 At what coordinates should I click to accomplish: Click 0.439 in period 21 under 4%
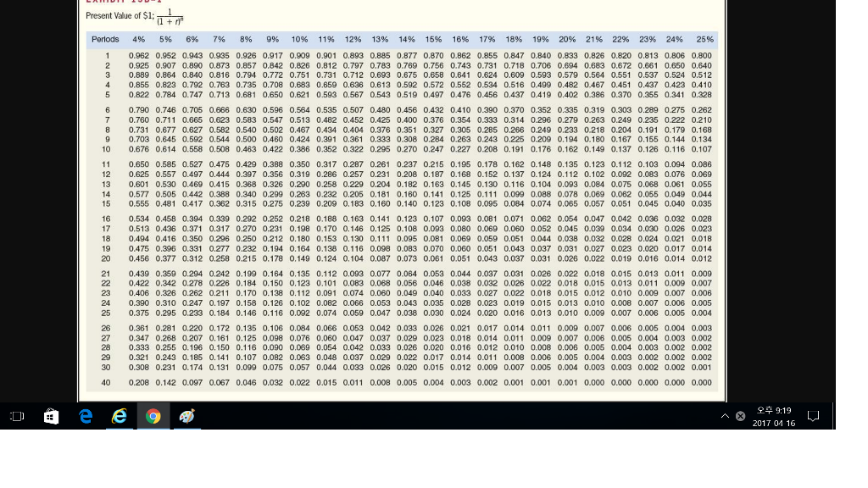139,274
